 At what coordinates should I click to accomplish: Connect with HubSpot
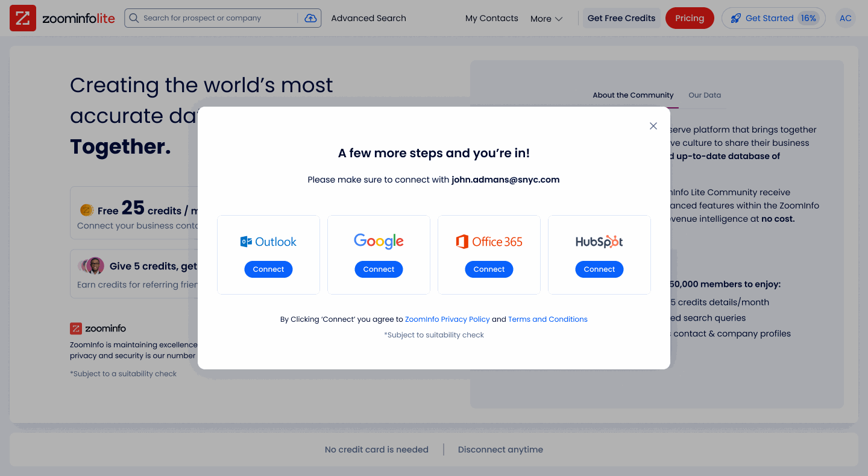coord(599,269)
